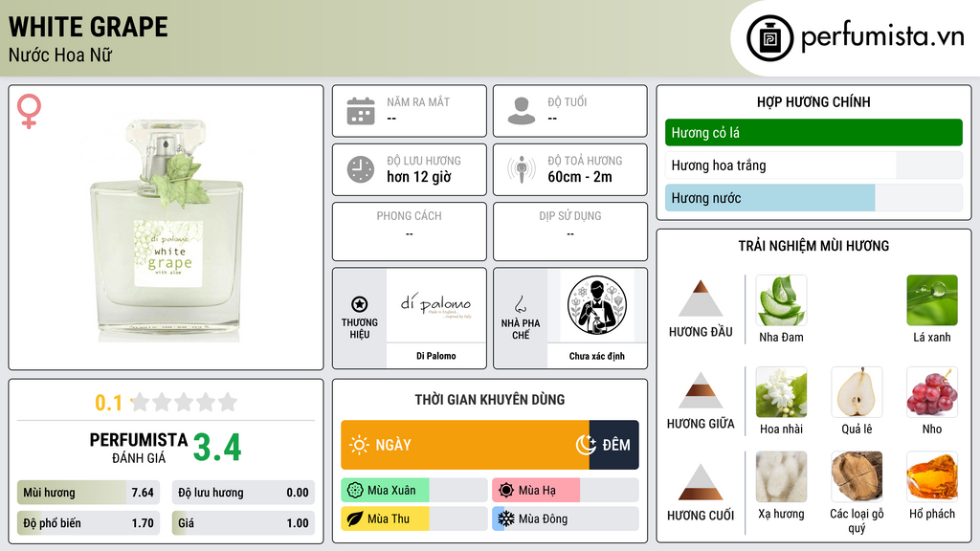Image resolution: width=980 pixels, height=551 pixels.
Task: Click the perfumer avatar illustration
Action: pos(597,305)
